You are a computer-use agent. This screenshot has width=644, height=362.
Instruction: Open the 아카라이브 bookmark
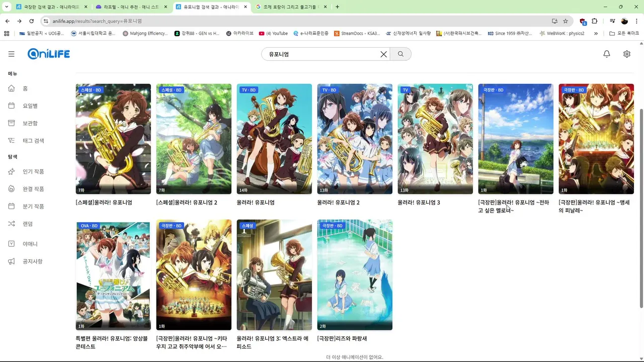coord(239,33)
